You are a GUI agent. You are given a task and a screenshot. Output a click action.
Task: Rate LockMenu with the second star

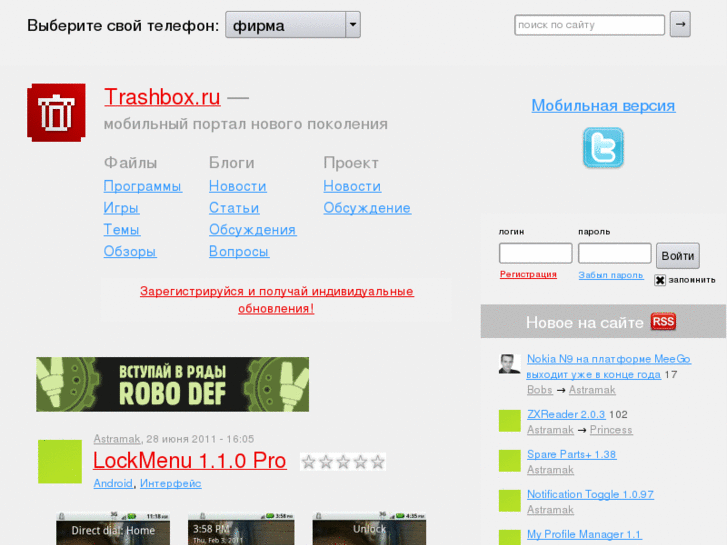[x=326, y=462]
